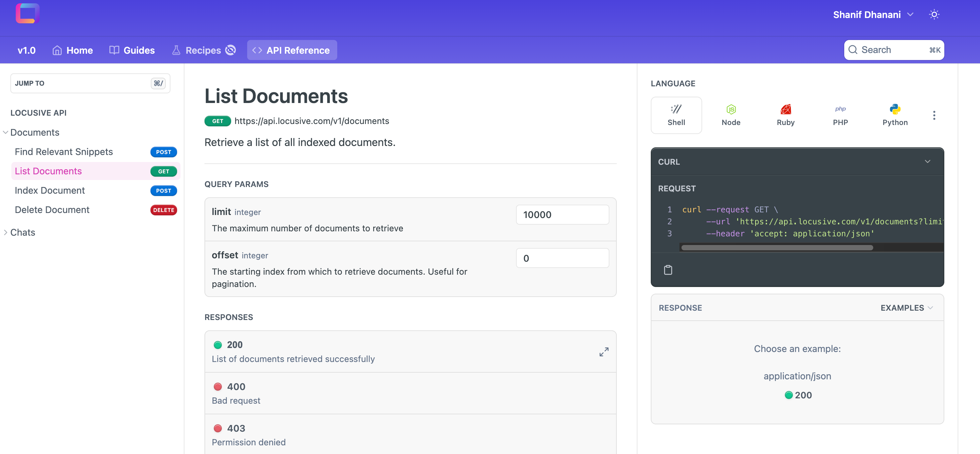The width and height of the screenshot is (980, 454).
Task: Select the 400 Bad request row
Action: coord(410,393)
